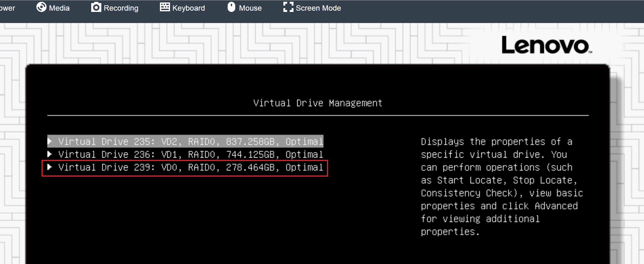Screen dimensions: 644x264
Task: Click the Media disc icon
Action: 41,7
